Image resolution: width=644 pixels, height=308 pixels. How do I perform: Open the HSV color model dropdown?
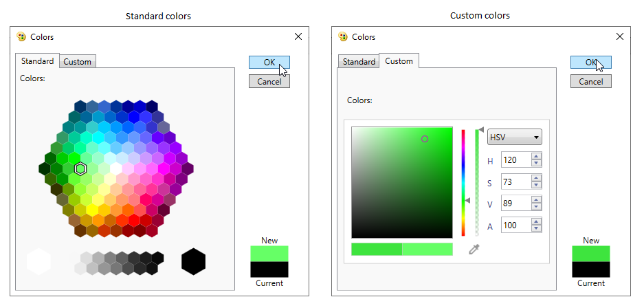click(x=514, y=137)
